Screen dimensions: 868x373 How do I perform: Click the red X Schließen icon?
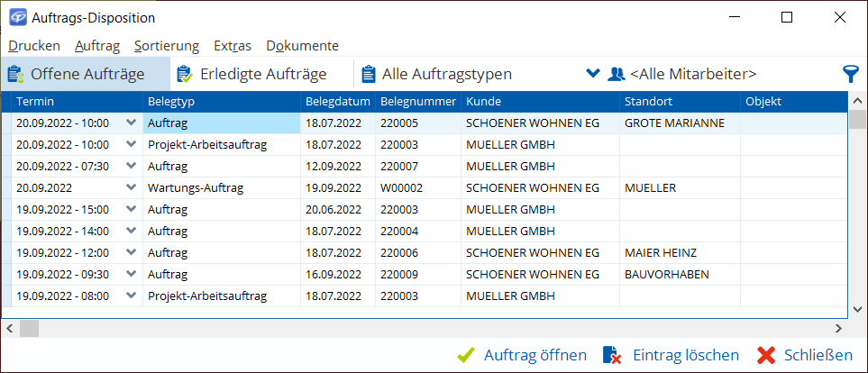coord(766,355)
